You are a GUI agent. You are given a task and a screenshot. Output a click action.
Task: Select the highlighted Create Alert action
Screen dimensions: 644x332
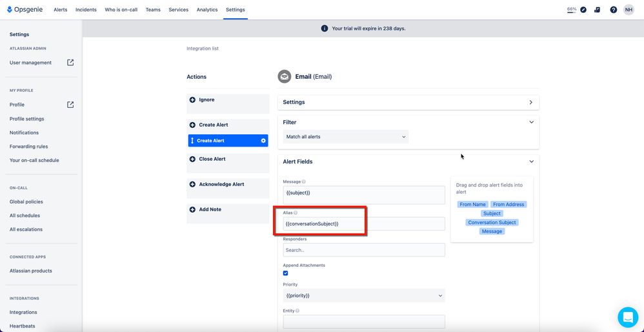tap(228, 141)
